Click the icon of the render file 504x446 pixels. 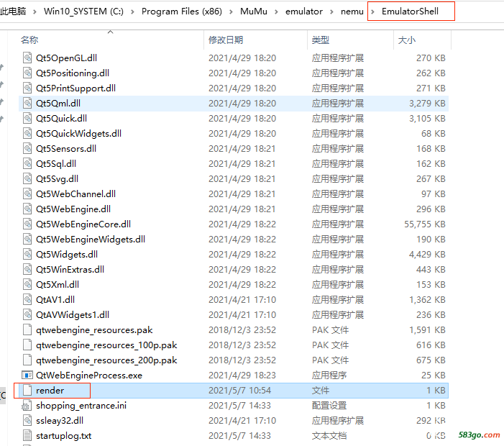pos(27,391)
